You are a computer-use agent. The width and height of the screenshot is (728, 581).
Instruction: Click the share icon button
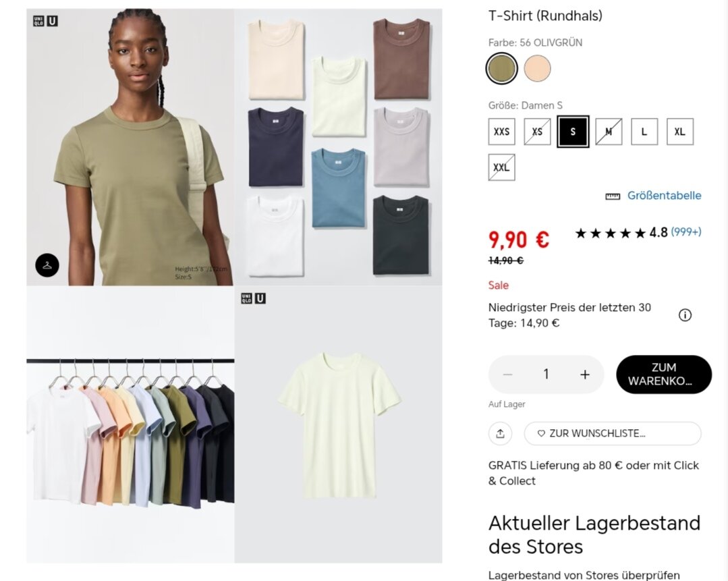500,433
